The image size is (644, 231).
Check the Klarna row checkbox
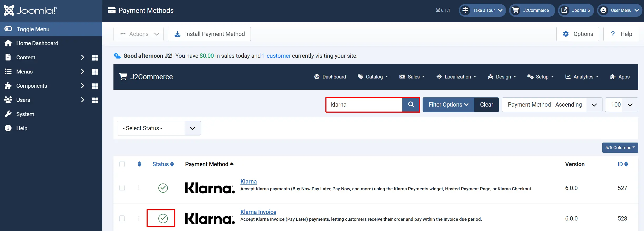[122, 188]
